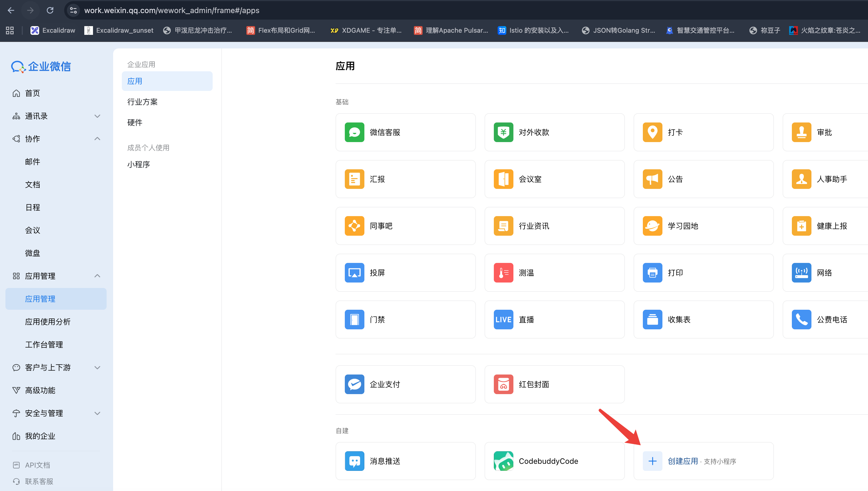Switch to 行业方案 menu item
Viewport: 868px width, 491px height.
click(x=142, y=102)
